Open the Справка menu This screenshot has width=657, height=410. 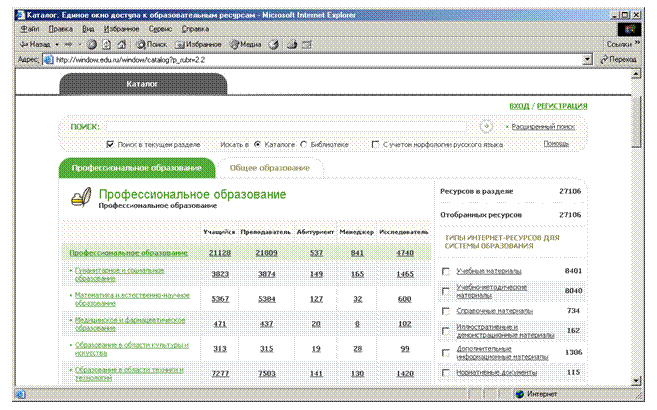195,29
